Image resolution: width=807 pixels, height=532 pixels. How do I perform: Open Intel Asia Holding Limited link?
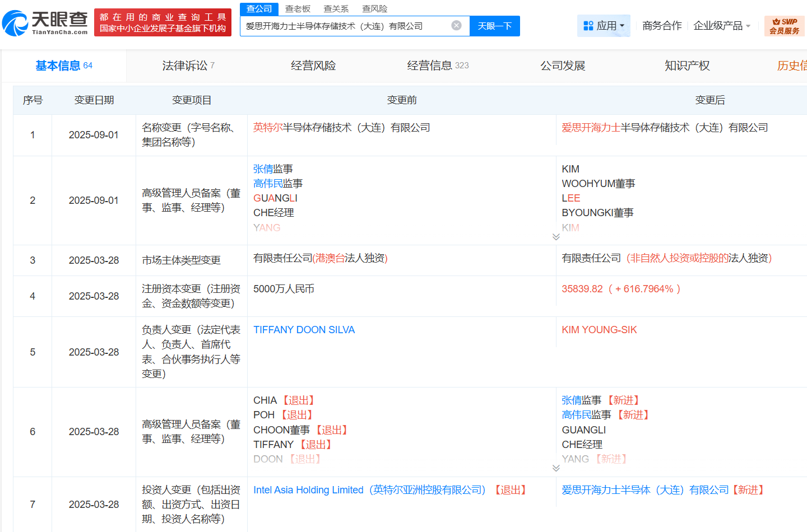369,490
